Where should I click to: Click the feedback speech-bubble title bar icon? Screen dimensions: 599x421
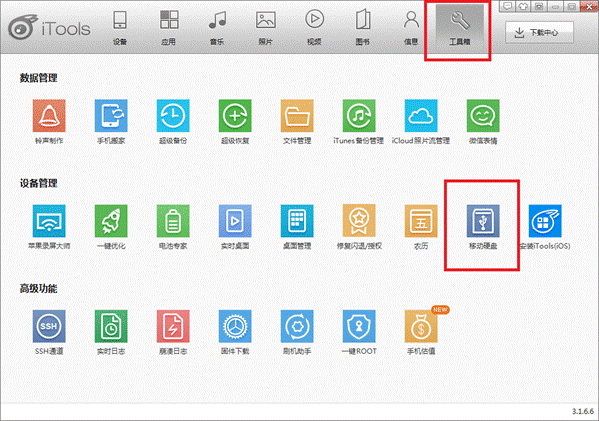(507, 6)
